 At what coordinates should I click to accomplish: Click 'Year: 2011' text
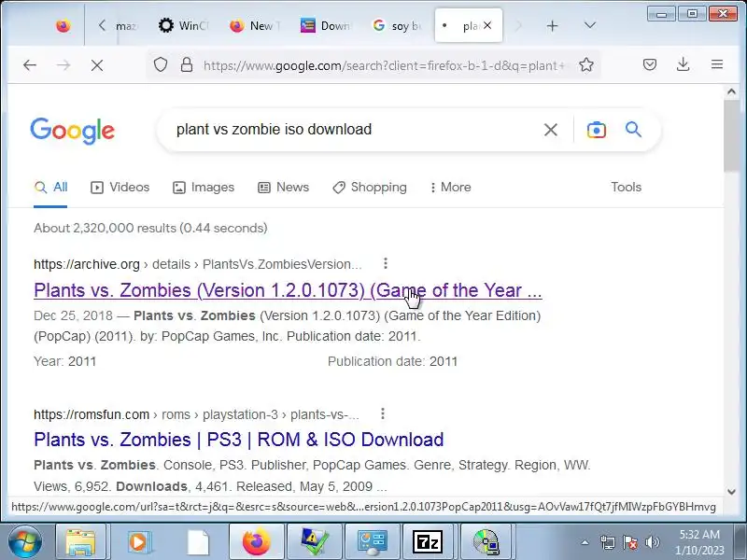[64, 361]
